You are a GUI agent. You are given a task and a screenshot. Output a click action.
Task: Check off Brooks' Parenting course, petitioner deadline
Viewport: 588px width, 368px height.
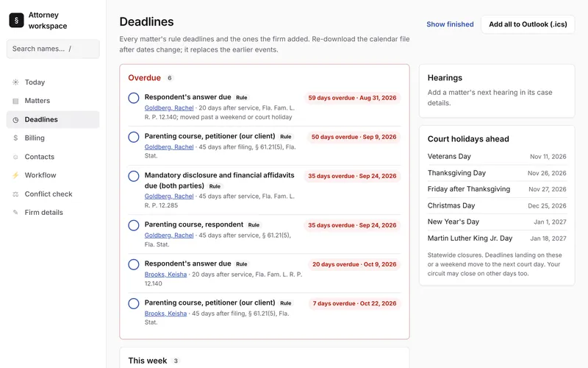pos(134,303)
